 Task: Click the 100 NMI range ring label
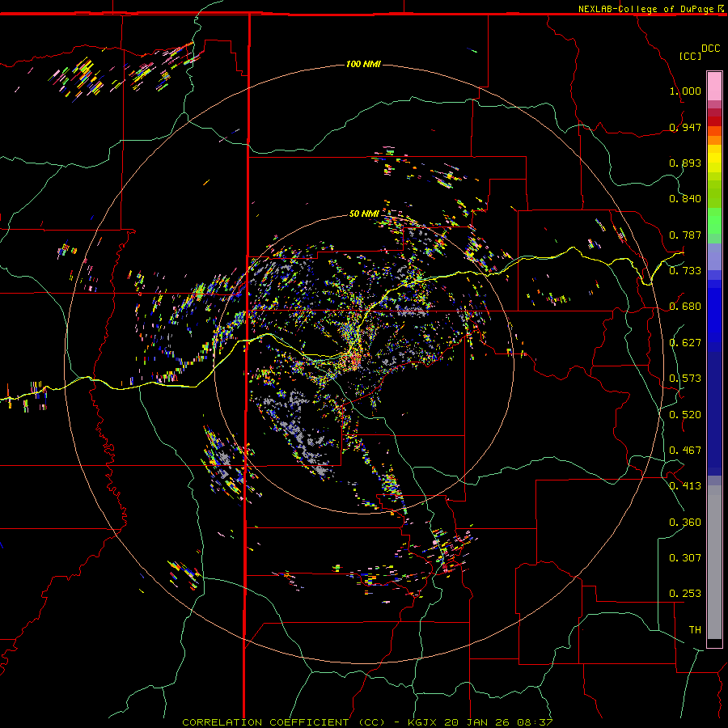(363, 64)
